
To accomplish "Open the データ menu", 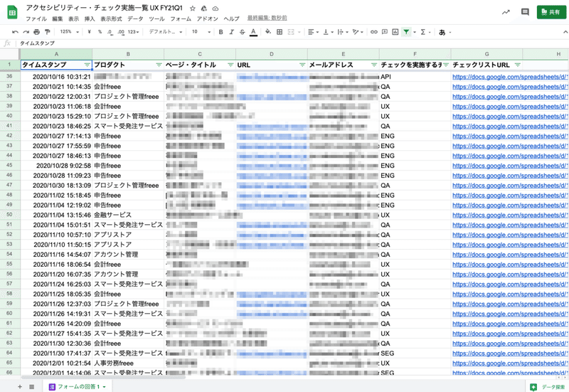I will tap(135, 19).
